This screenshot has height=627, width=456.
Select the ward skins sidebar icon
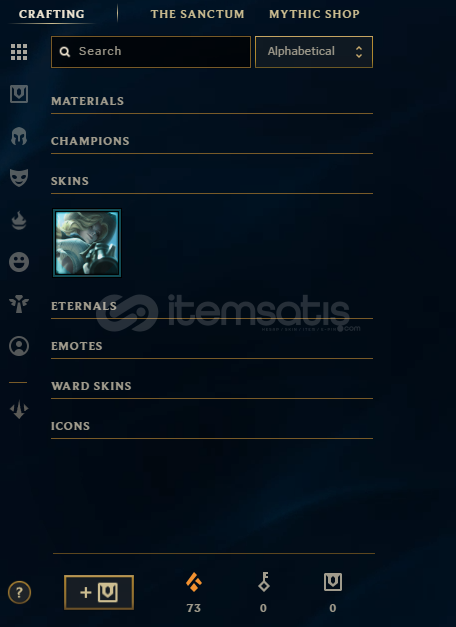(19, 304)
